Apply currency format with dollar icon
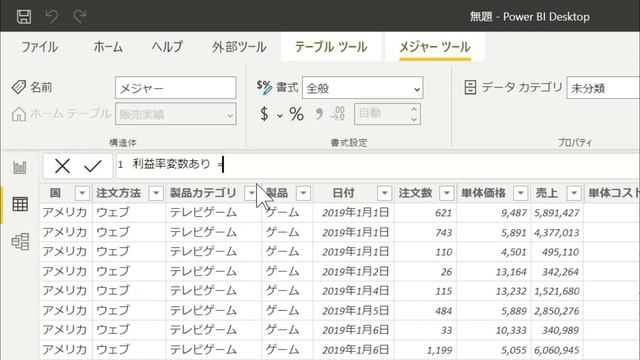640x360 pixels. tap(264, 114)
